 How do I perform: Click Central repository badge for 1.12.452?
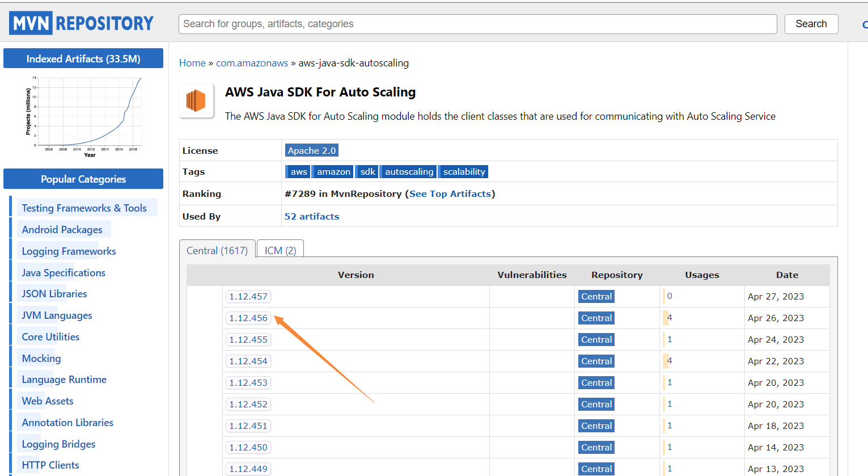(596, 405)
